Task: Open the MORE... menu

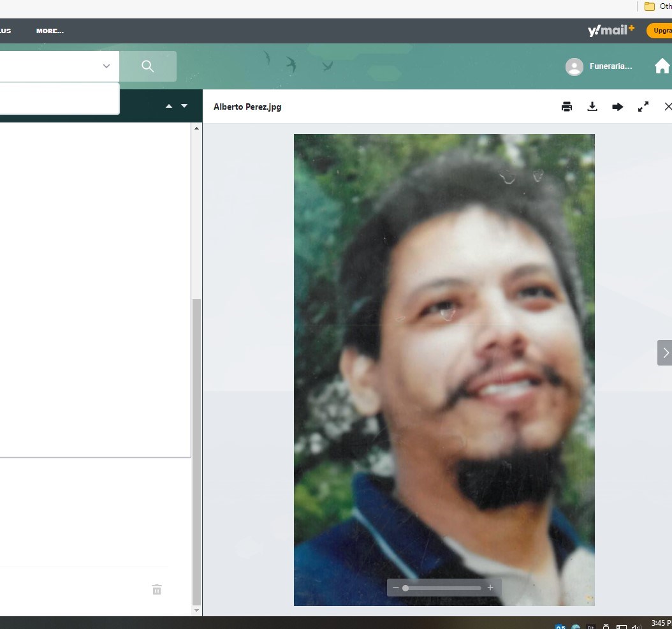Action: (49, 31)
